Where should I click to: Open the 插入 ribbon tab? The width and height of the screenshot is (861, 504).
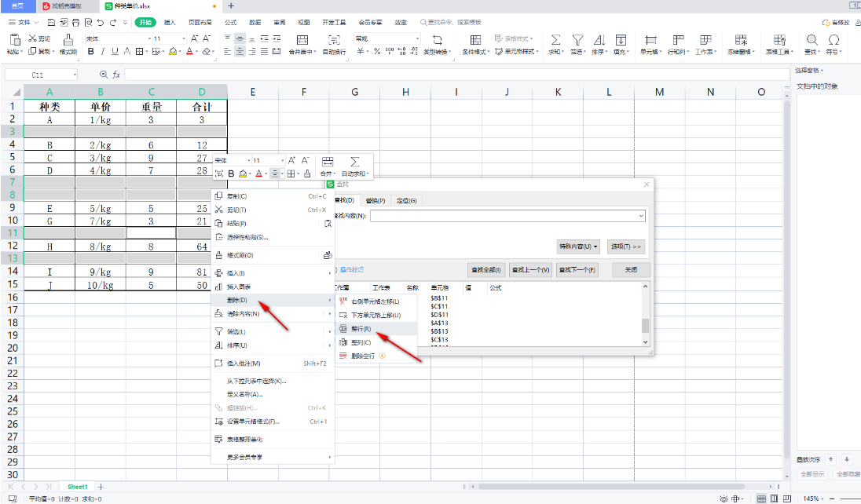[170, 23]
